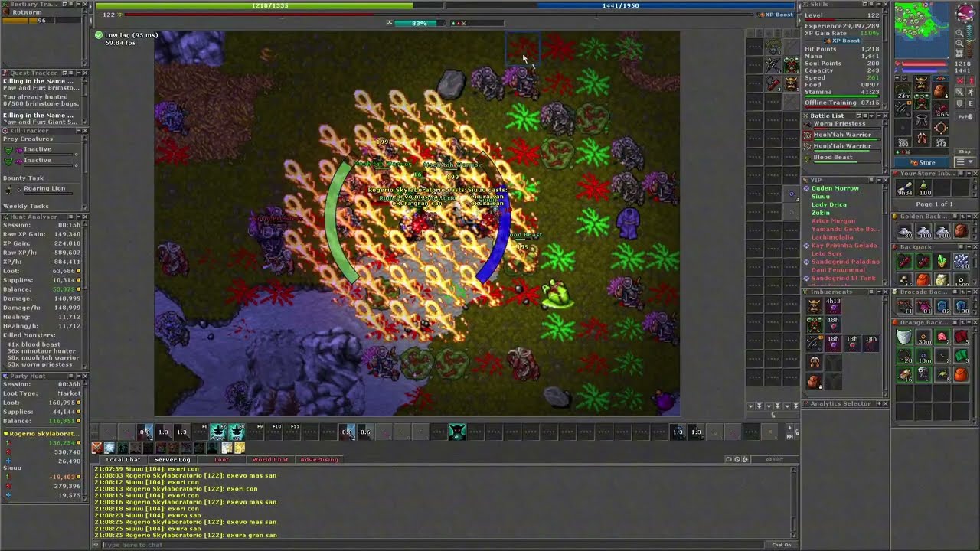The height and width of the screenshot is (551, 980).
Task: Toggle balanced fight mode
Action: click(960, 92)
